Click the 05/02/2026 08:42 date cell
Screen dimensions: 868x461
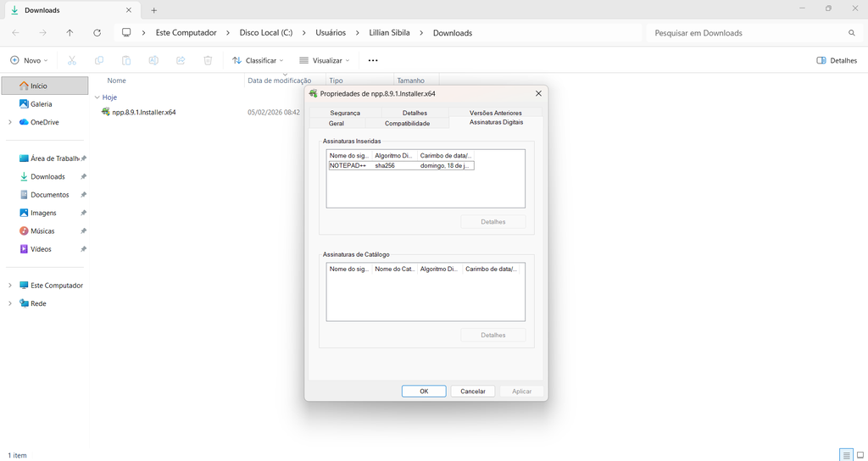pos(274,113)
